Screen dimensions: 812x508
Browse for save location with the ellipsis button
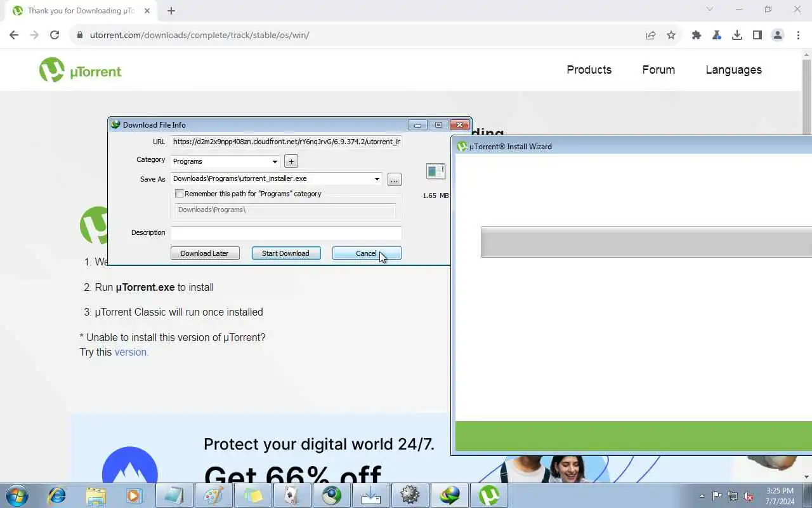(395, 180)
